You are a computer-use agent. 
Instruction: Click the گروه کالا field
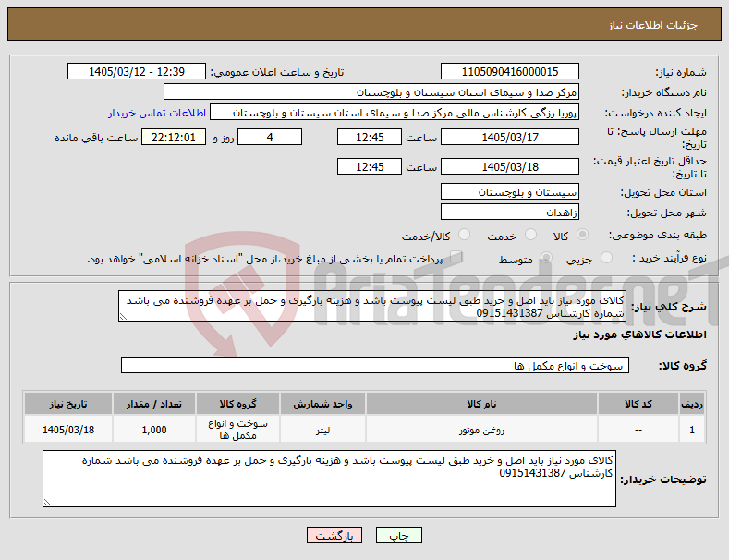tap(375, 365)
